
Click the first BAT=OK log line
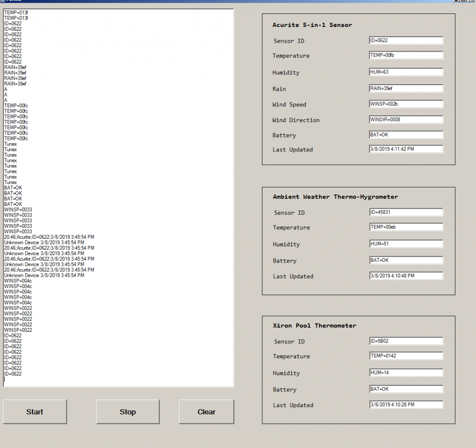click(13, 188)
